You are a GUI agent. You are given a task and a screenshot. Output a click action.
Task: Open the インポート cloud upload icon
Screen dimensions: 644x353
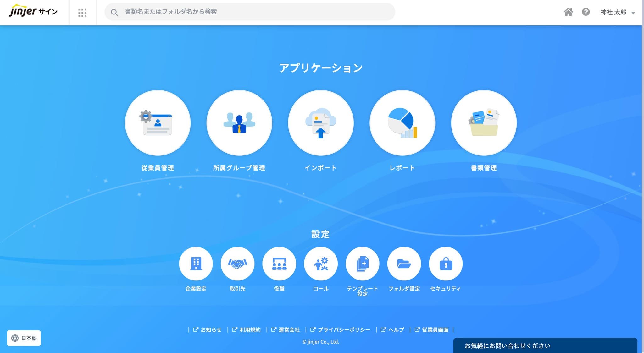click(x=321, y=123)
